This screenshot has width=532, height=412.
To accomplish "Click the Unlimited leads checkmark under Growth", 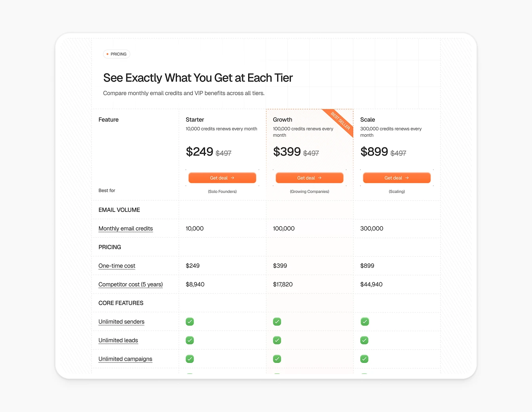I will (x=277, y=340).
